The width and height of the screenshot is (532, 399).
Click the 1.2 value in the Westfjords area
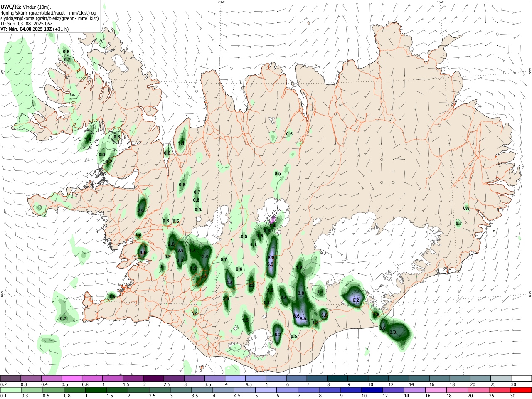(109, 162)
